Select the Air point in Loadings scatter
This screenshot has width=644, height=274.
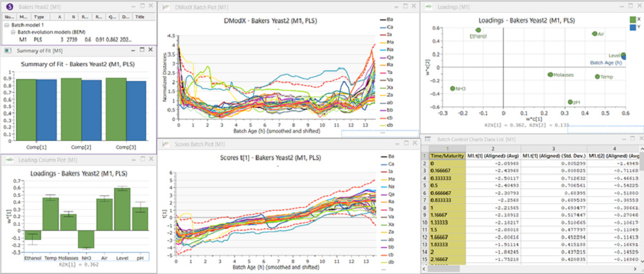tap(594, 33)
